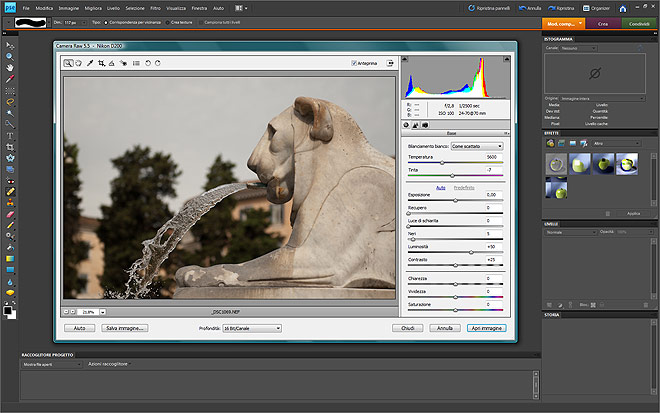Open Camera Raw preferences list icon
The image size is (660, 413).
[x=136, y=63]
